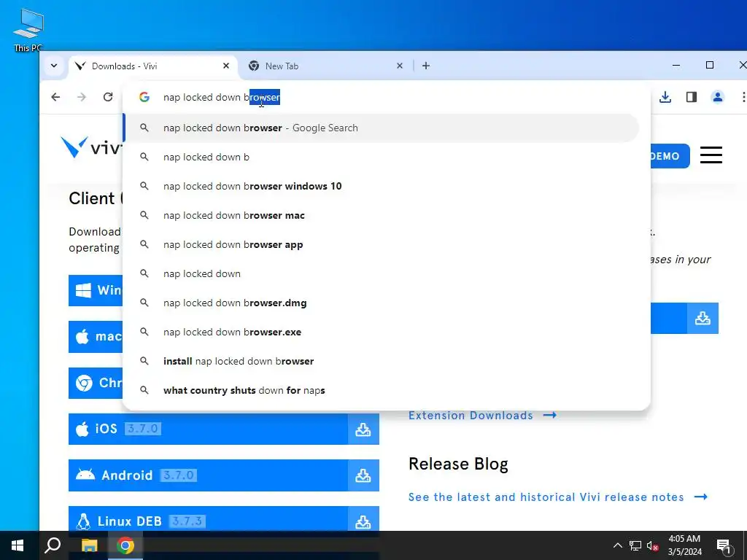Toggle the Chrome side panel icon

coord(692,97)
